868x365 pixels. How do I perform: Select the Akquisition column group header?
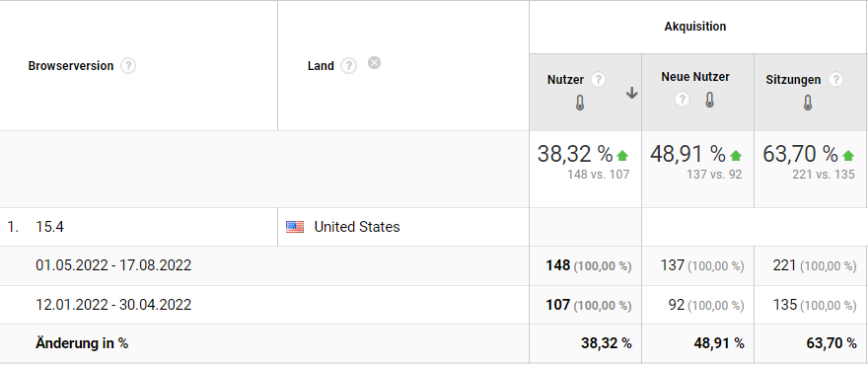pos(695,27)
